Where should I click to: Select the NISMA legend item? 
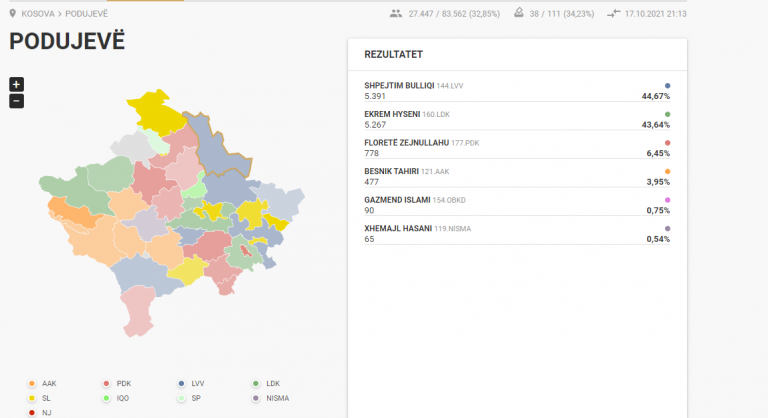point(271,398)
